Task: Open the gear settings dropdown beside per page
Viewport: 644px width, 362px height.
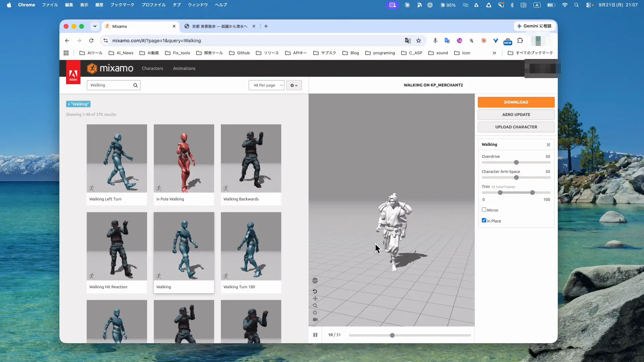Action: [x=294, y=85]
